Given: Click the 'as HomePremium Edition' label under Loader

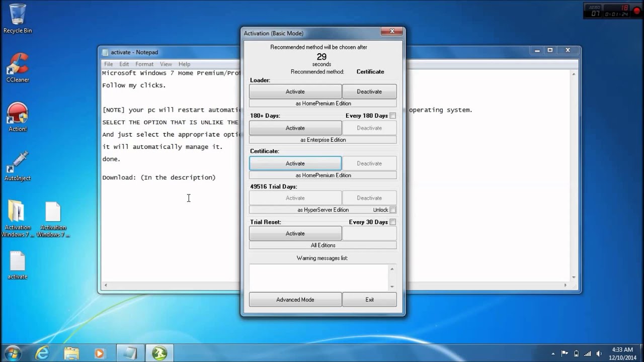Looking at the screenshot, I should pos(323,104).
